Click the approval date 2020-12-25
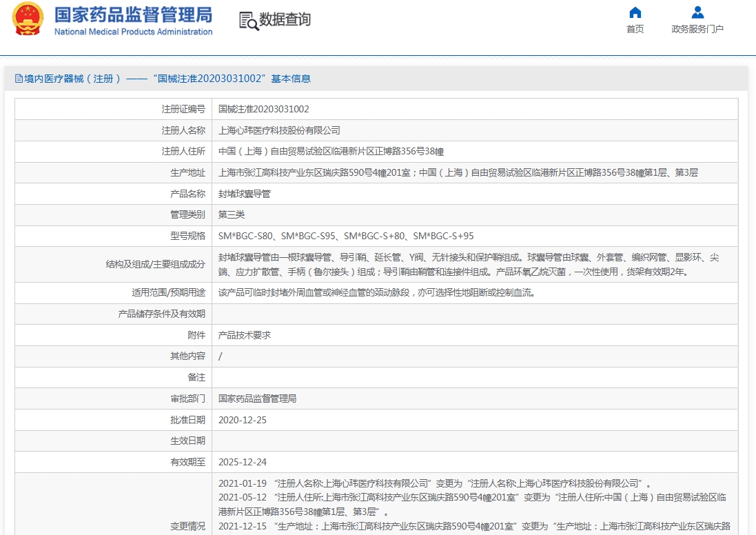The width and height of the screenshot is (756, 535). pos(242,420)
